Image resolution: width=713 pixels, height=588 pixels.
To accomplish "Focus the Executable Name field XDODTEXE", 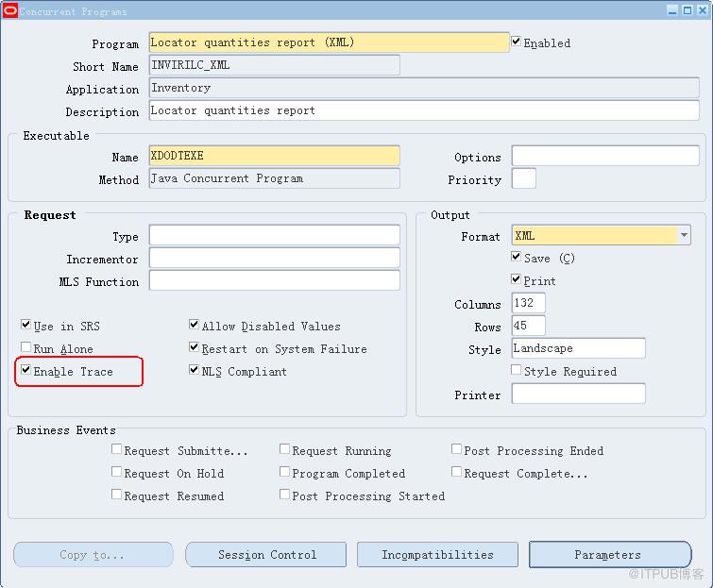I will [274, 156].
